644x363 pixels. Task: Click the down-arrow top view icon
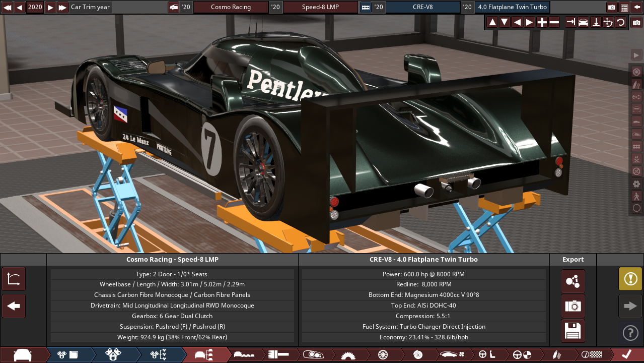[x=596, y=22]
